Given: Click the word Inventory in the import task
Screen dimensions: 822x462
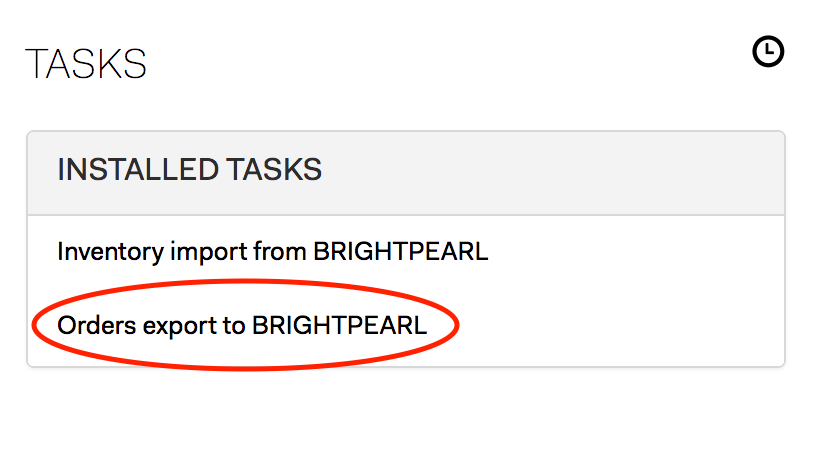Looking at the screenshot, I should [x=110, y=252].
